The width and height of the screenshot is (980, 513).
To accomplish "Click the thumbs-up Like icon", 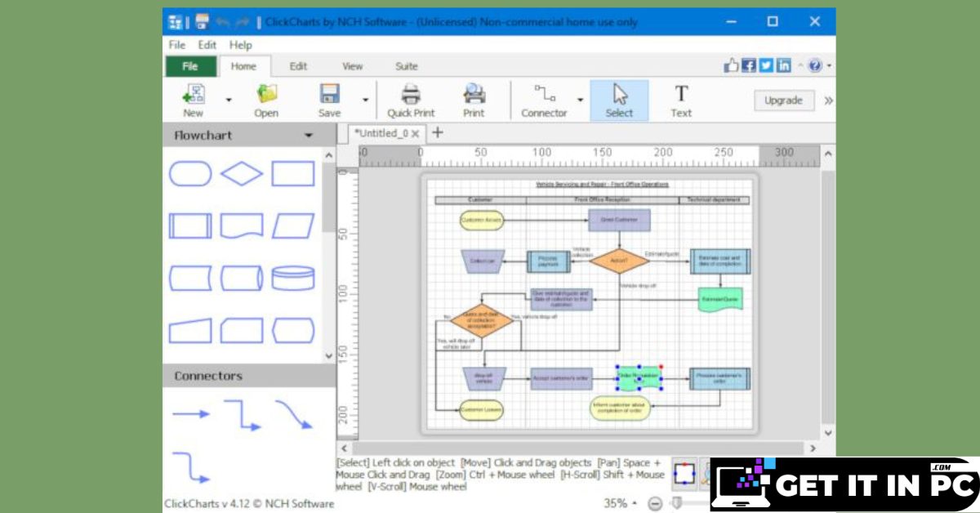I will (x=731, y=66).
